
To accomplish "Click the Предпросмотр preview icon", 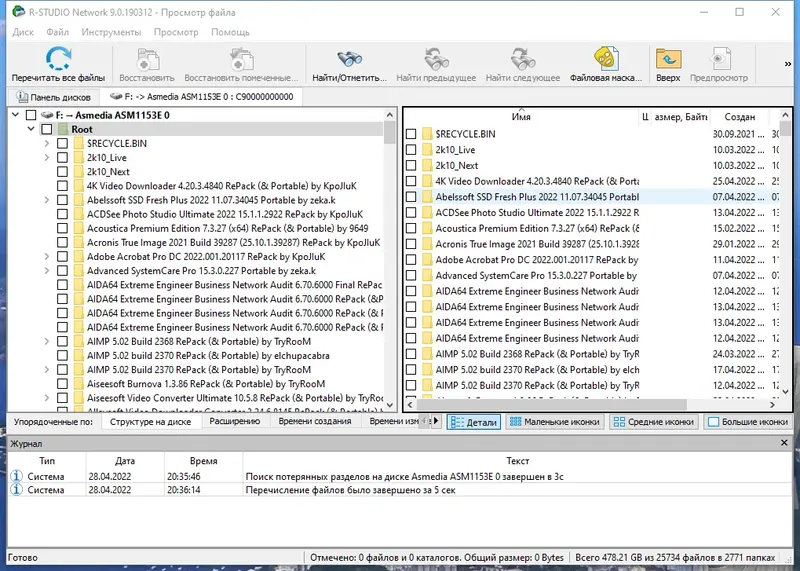I will (719, 59).
